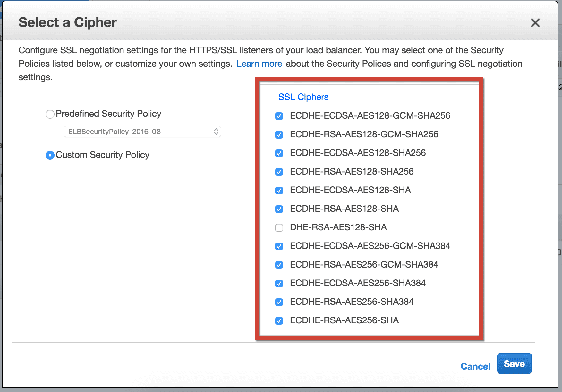Open the ELBSecurityPolicy-2016-08 policy dropdown
This screenshot has height=392, width=562.
142,132
